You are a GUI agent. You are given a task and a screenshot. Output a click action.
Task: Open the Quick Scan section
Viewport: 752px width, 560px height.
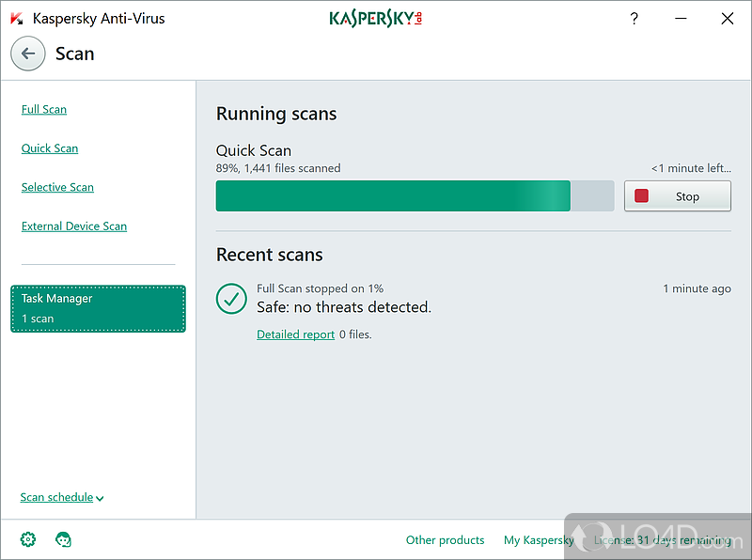pos(50,148)
